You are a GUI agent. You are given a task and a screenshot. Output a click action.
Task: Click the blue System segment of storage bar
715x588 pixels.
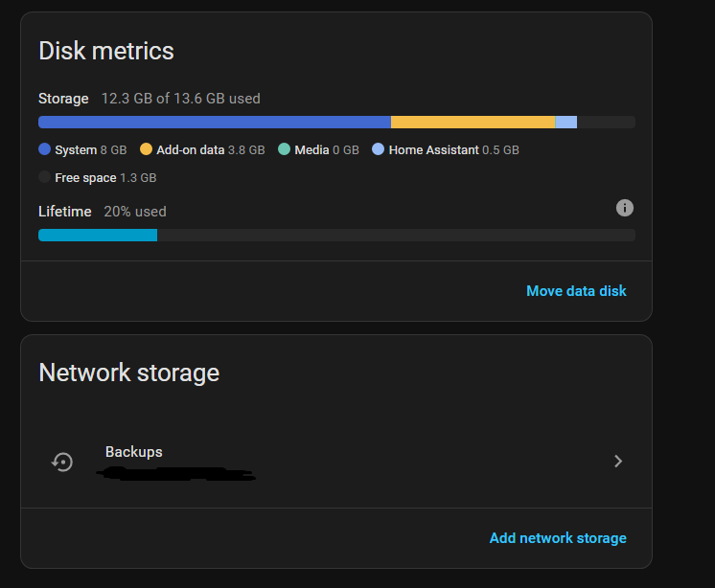[x=214, y=122]
